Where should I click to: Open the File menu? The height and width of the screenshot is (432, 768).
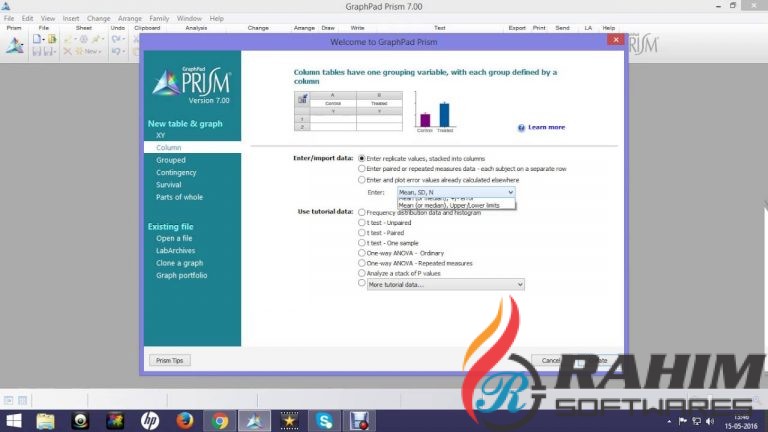click(x=9, y=19)
